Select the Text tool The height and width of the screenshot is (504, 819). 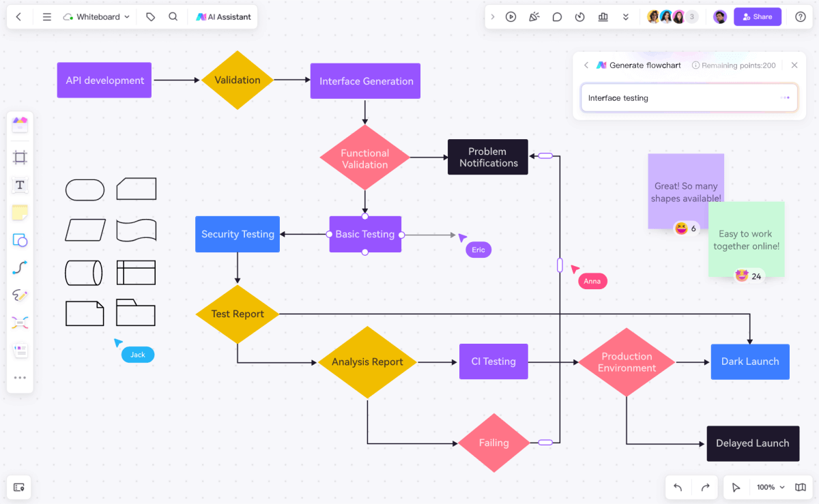click(x=20, y=185)
